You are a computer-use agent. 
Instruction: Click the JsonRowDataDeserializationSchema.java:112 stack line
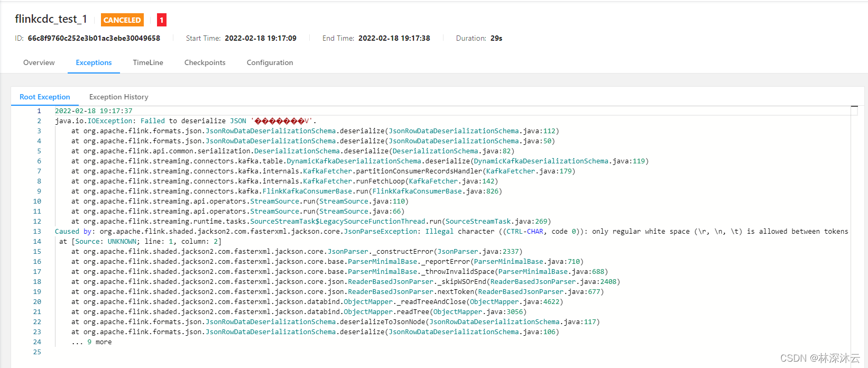pyautogui.click(x=315, y=131)
